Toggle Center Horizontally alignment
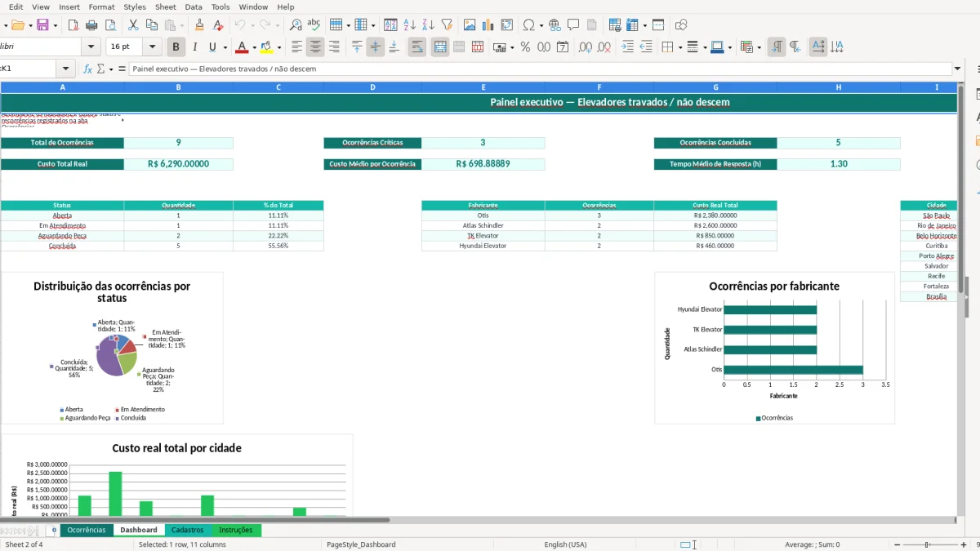Screen dimensions: 980x551 315,47
